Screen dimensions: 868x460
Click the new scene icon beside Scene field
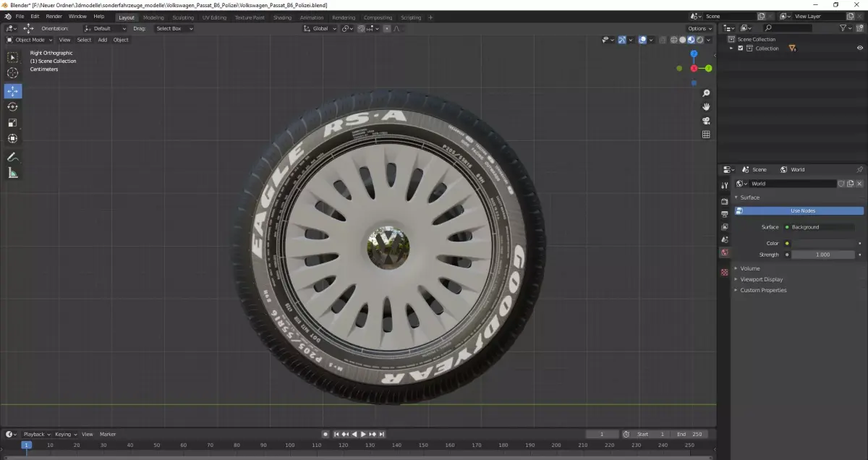click(x=761, y=17)
